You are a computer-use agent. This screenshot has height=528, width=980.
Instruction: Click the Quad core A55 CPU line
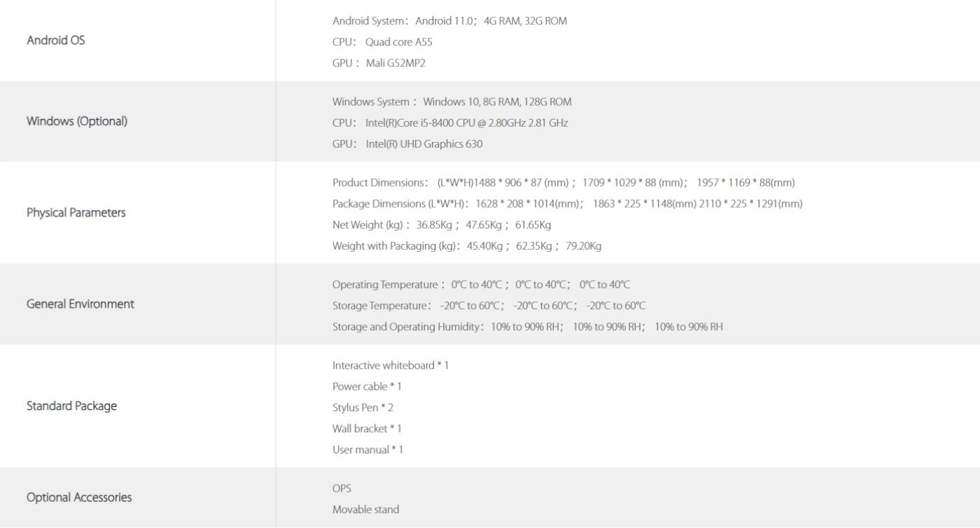[383, 42]
